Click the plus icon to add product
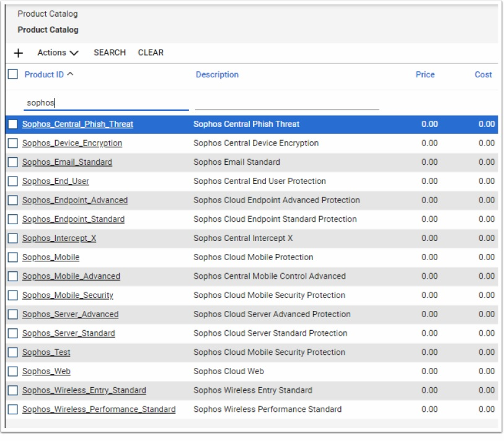Screen dimensions: 504x441 point(18,53)
